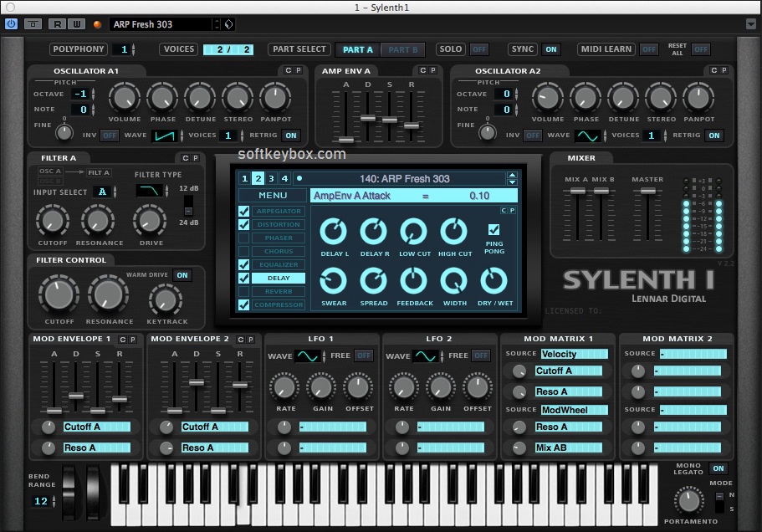Open the Velocity source selector in Mod Matrix 1
This screenshot has width=762, height=532.
[x=574, y=354]
